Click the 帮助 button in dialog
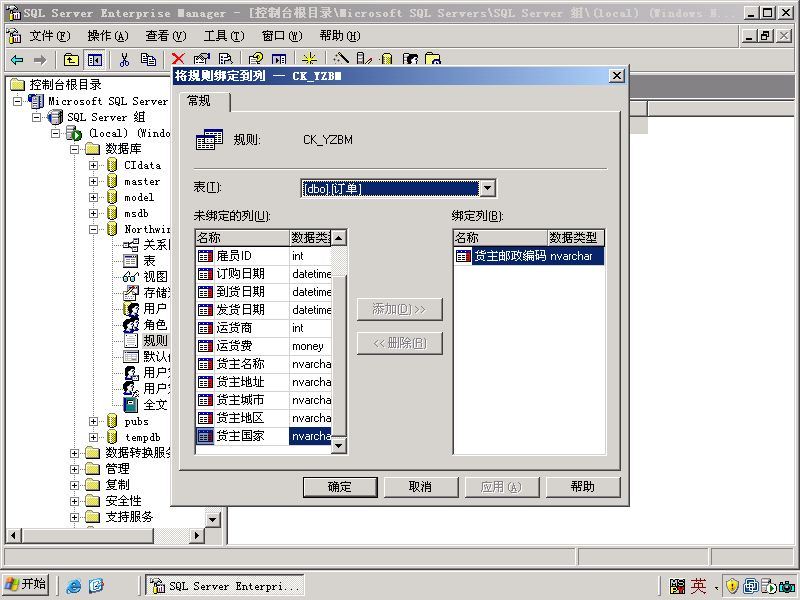The height and width of the screenshot is (600, 800). [583, 487]
